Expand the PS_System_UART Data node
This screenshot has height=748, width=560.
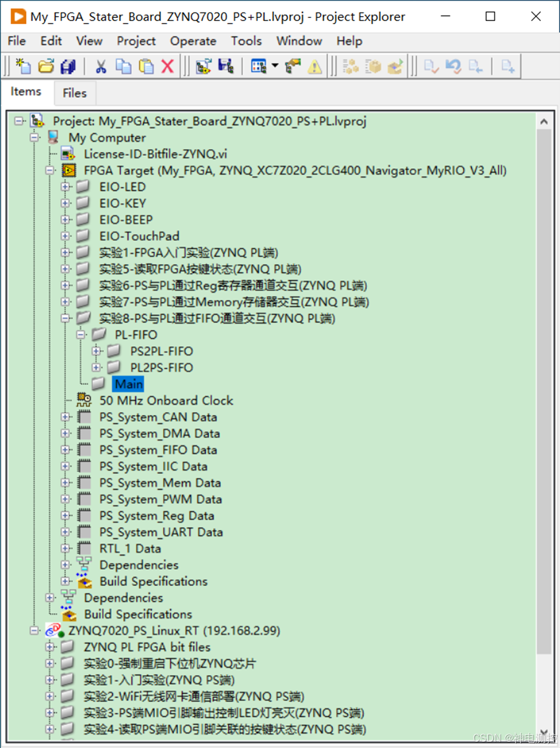(65, 532)
